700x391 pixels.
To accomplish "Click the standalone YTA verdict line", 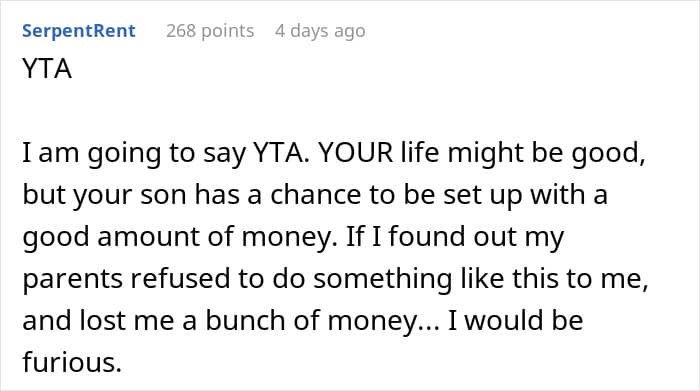I will pyautogui.click(x=47, y=69).
